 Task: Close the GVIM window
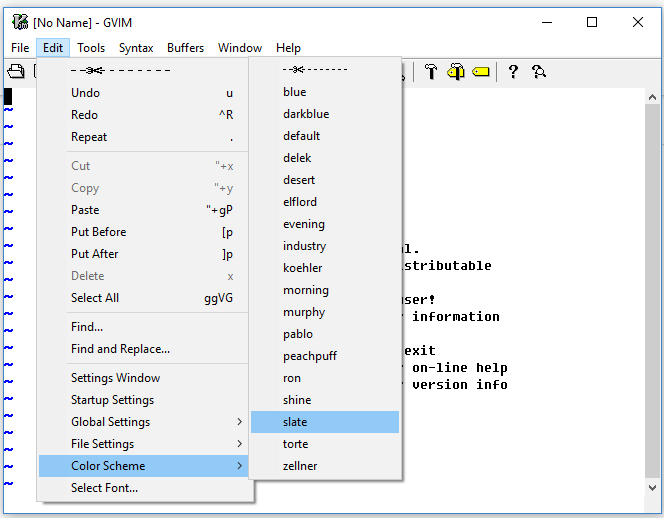638,22
